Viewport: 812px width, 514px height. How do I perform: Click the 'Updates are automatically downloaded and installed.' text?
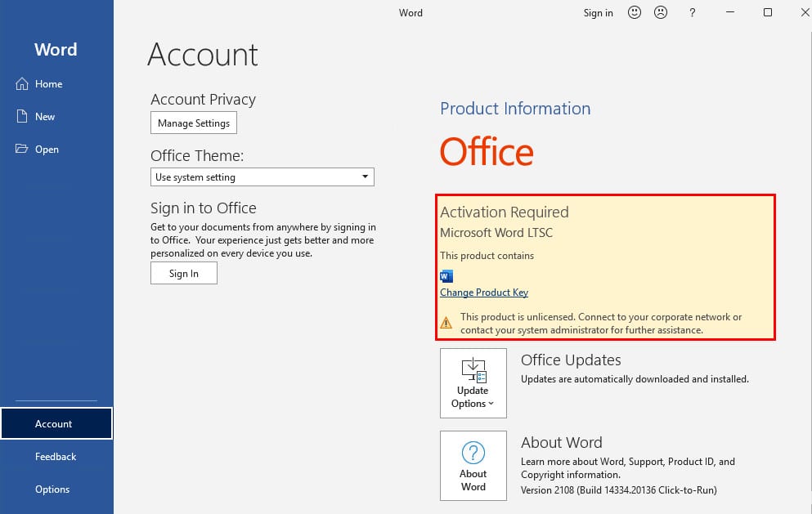[x=635, y=379]
